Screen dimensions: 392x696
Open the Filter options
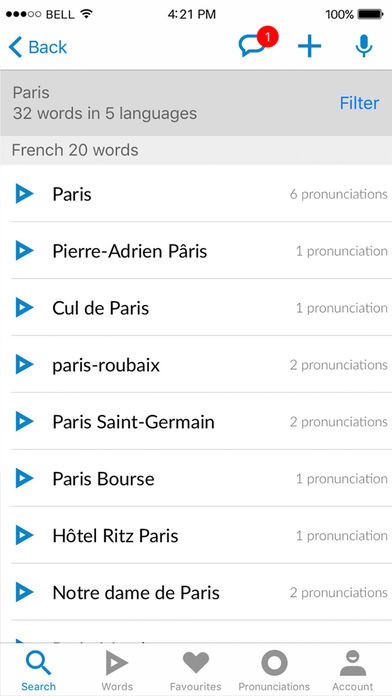coord(359,103)
